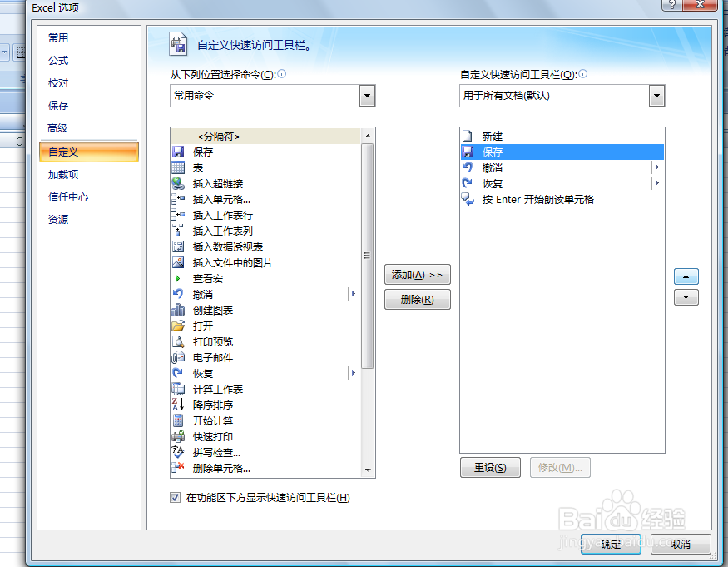Choose the Insert Cells icon (插入单元格...)
Screen dimensions: 728x567
178,199
